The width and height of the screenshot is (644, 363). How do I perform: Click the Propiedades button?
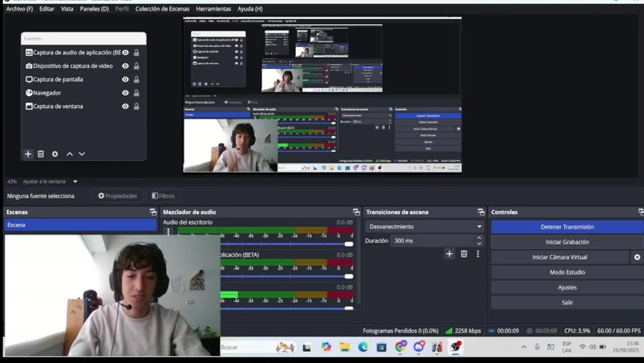coord(117,196)
